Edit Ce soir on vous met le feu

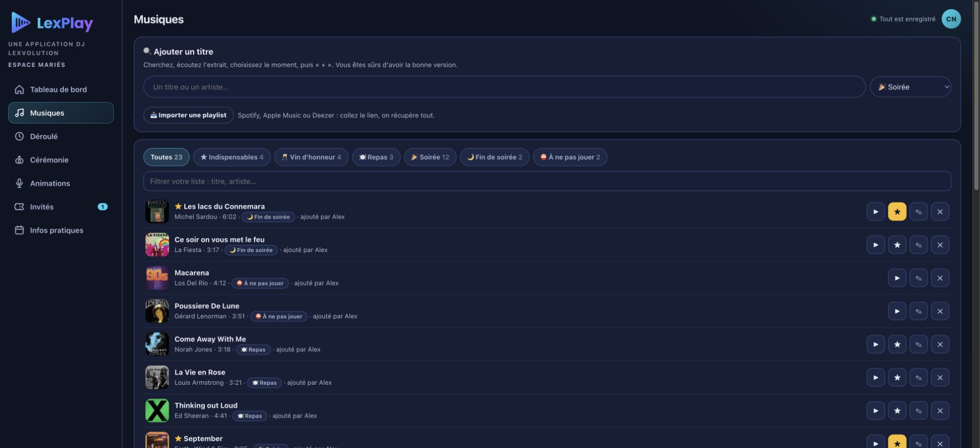(919, 245)
